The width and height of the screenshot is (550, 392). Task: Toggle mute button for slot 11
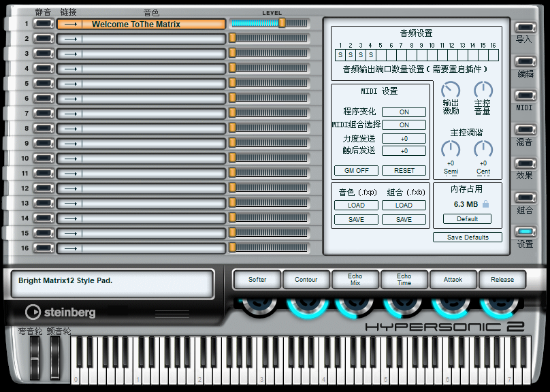tap(44, 174)
